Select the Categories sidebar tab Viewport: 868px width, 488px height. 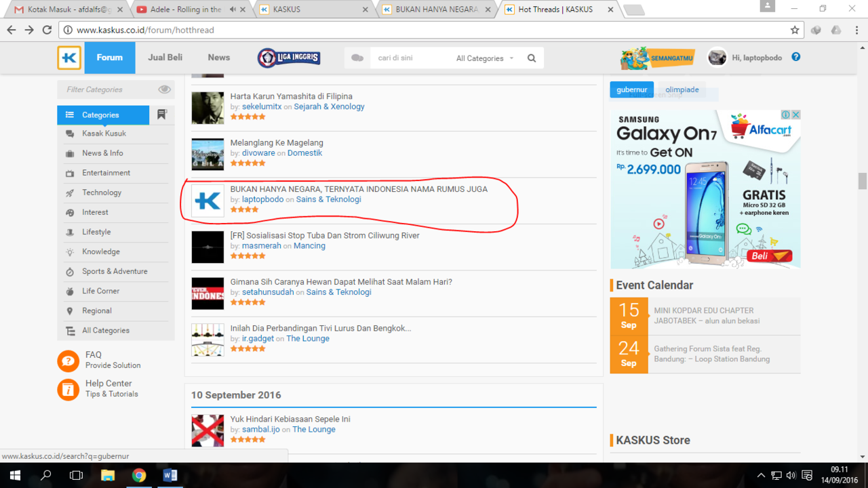coord(103,115)
